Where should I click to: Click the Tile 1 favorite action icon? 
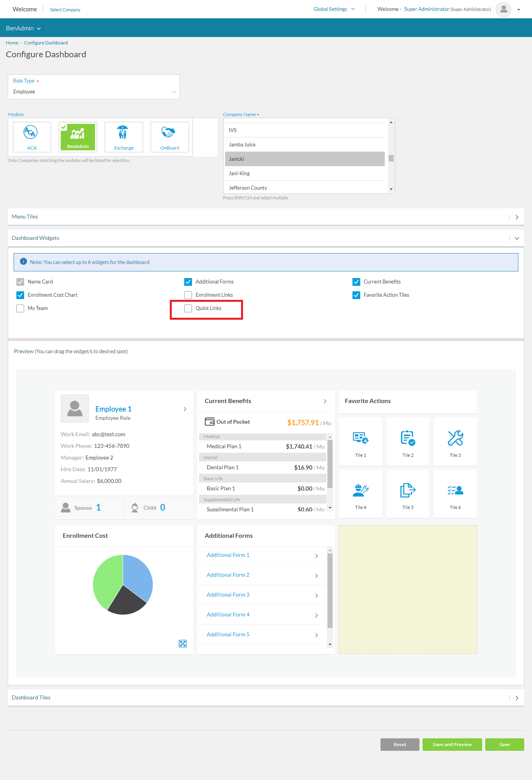[x=360, y=438]
